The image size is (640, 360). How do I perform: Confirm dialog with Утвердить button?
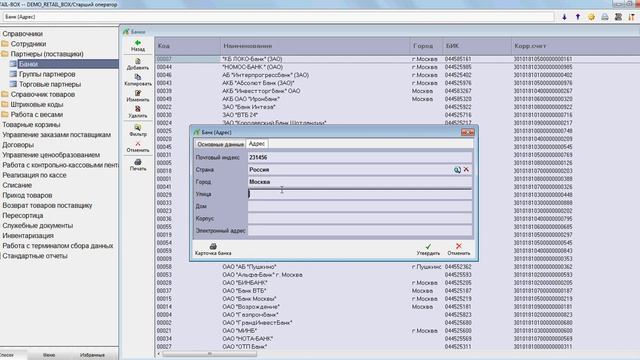click(428, 249)
